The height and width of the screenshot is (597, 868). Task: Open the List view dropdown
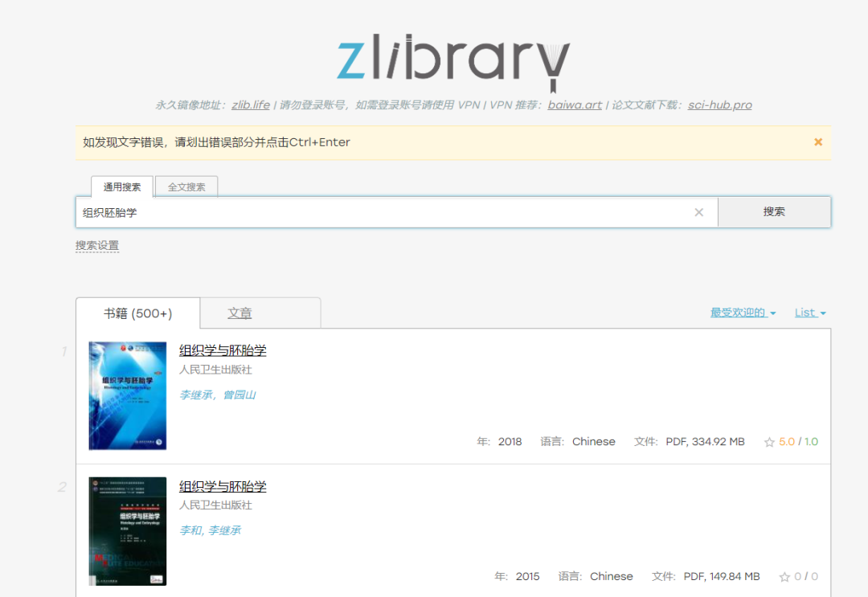point(810,313)
